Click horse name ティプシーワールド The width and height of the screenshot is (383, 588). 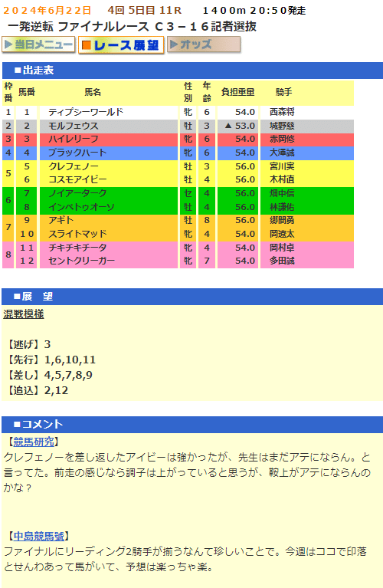[86, 112]
